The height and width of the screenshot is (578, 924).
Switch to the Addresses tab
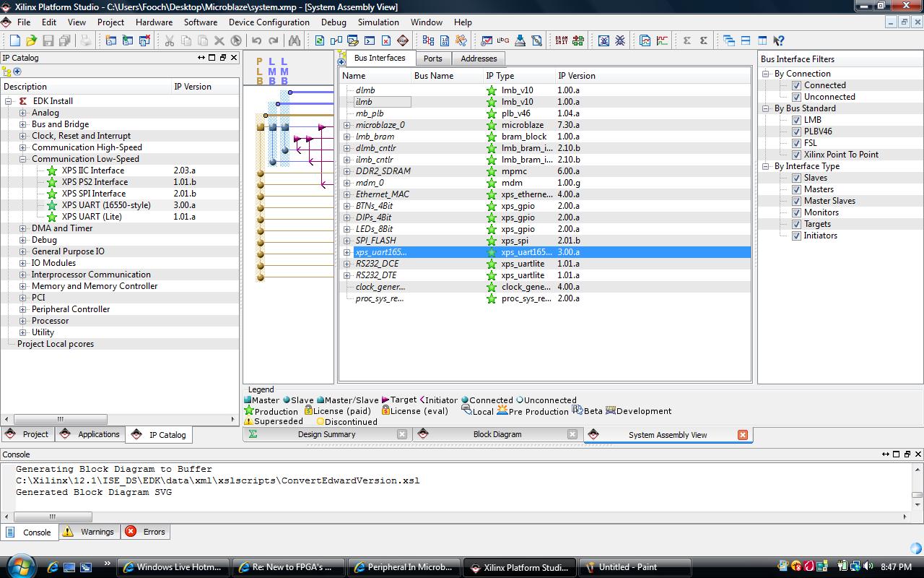479,59
